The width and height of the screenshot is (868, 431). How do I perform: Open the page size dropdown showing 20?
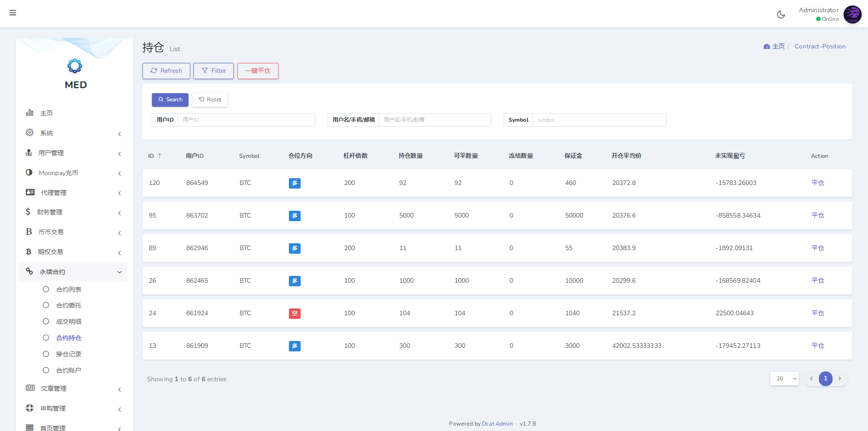[x=784, y=379]
